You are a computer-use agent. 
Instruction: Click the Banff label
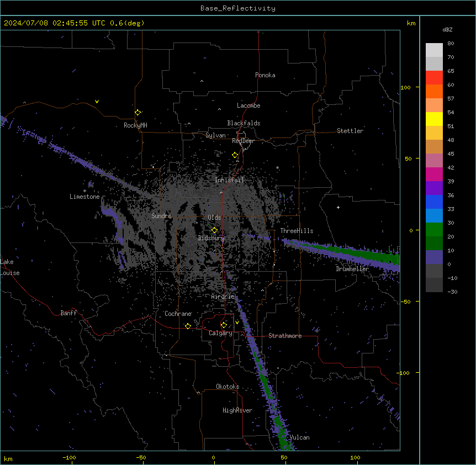click(68, 313)
